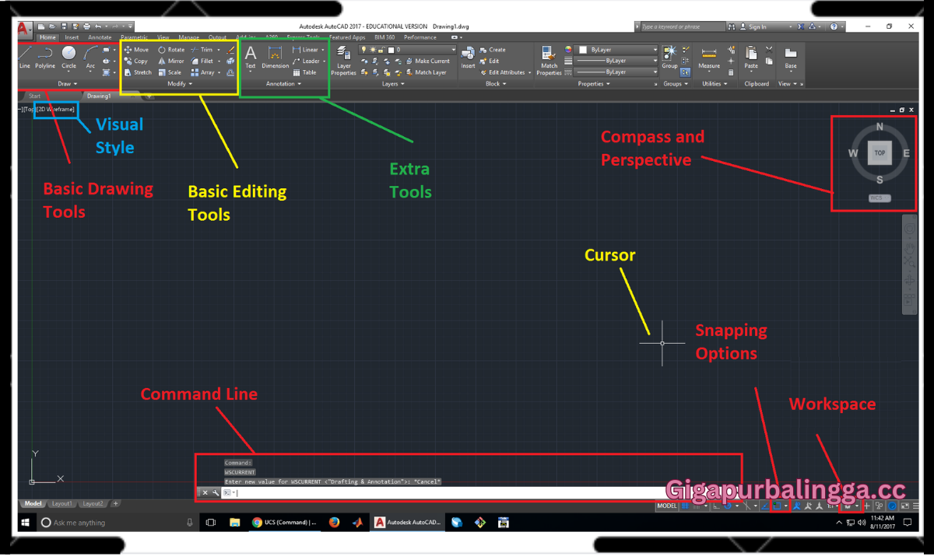
Task: Toggle clean screen in status bar
Action: click(904, 506)
